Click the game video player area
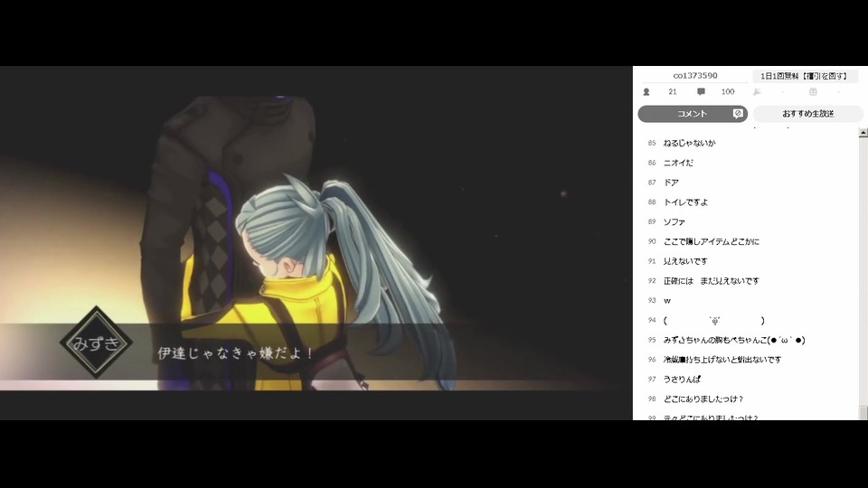 click(316, 243)
